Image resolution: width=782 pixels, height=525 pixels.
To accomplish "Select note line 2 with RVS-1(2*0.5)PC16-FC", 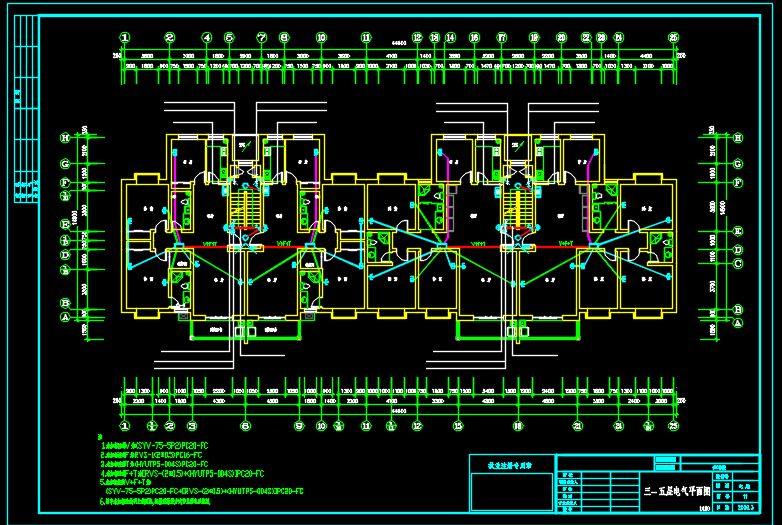I will click(x=151, y=455).
